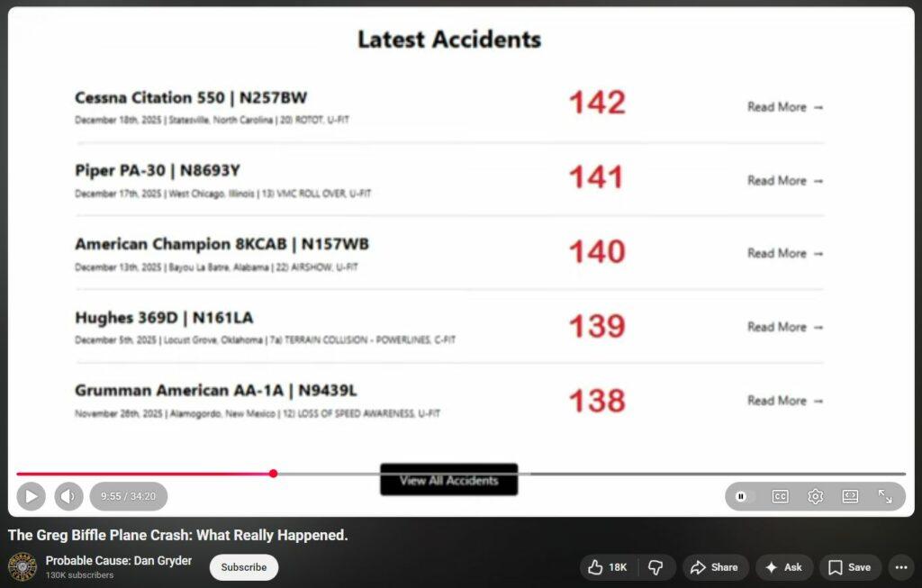The image size is (922, 588).
Task: Click Read More for Hughes 369D
Action: coord(785,328)
